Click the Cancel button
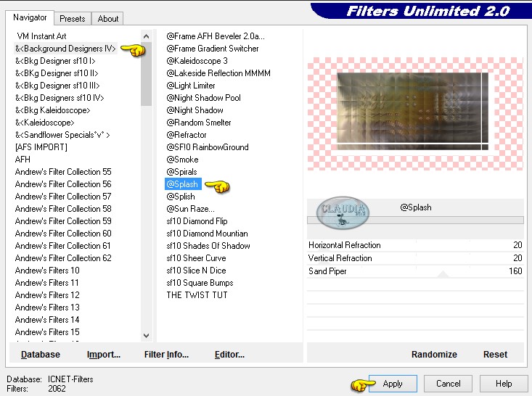 click(448, 384)
